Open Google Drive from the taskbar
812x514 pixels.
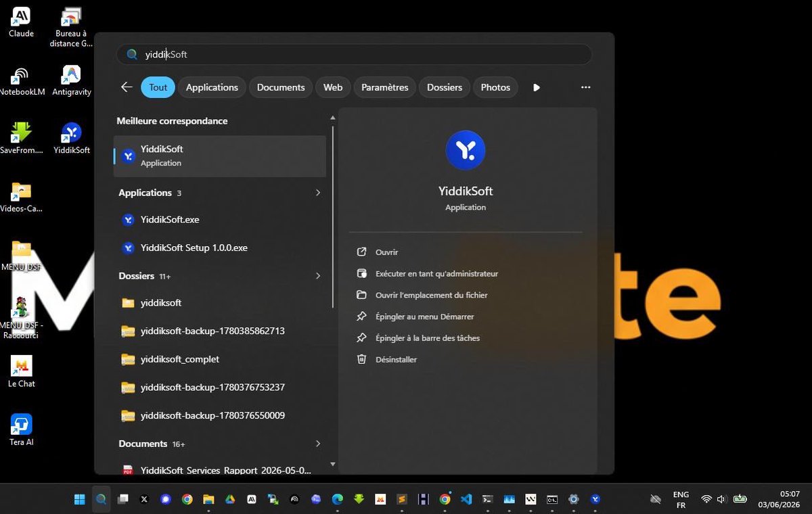coord(230,499)
